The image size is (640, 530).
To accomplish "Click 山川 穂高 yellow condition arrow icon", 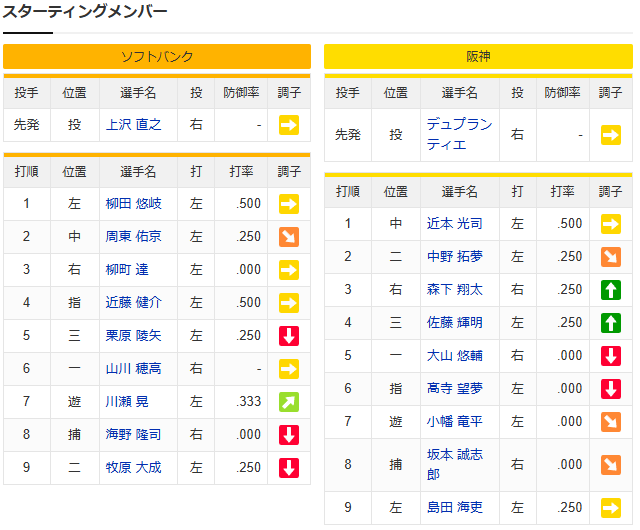I will pyautogui.click(x=289, y=369).
